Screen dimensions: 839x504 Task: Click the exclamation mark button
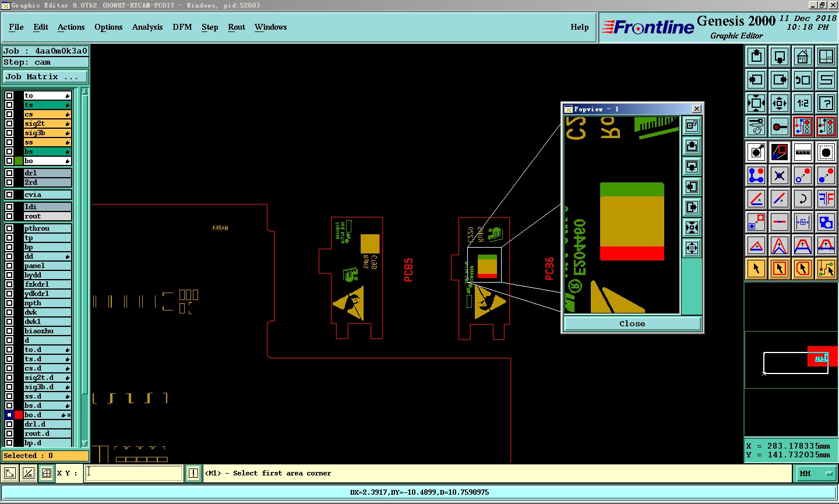point(193,473)
